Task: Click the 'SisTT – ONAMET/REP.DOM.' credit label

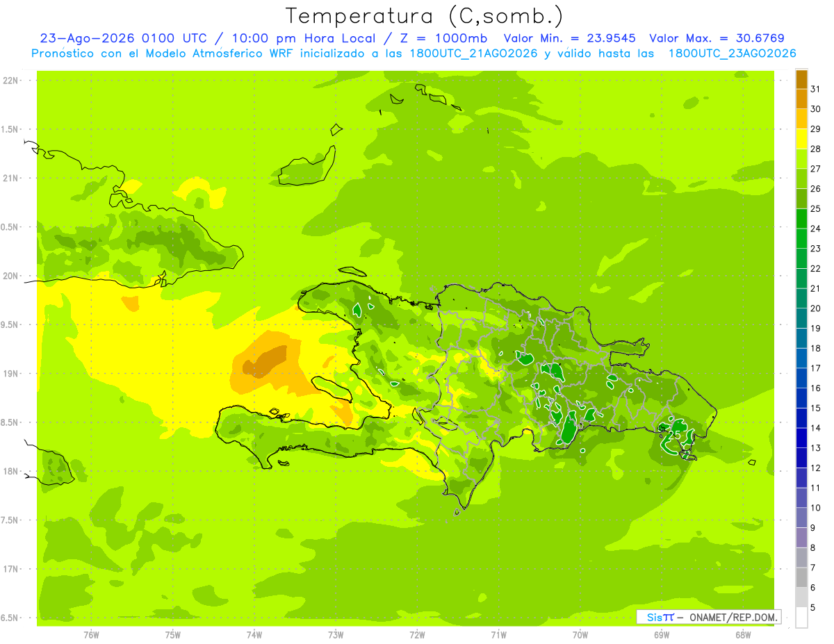Action: click(709, 617)
